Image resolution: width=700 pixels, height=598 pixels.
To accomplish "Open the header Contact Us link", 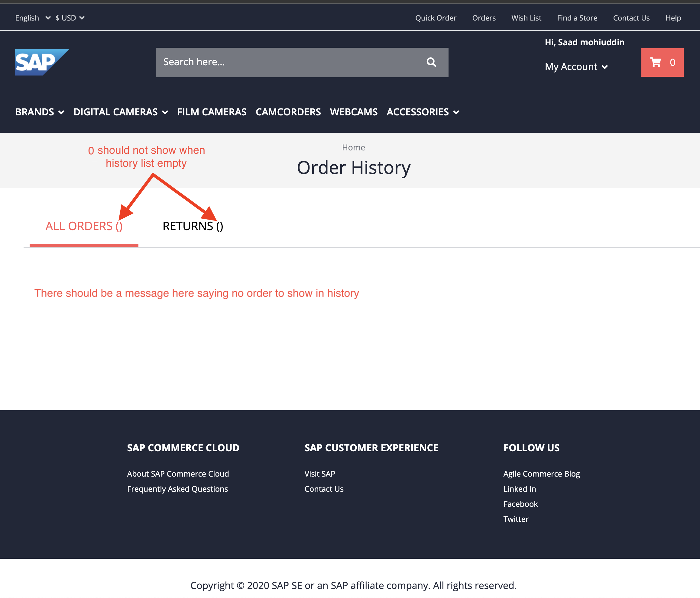I will coord(631,18).
